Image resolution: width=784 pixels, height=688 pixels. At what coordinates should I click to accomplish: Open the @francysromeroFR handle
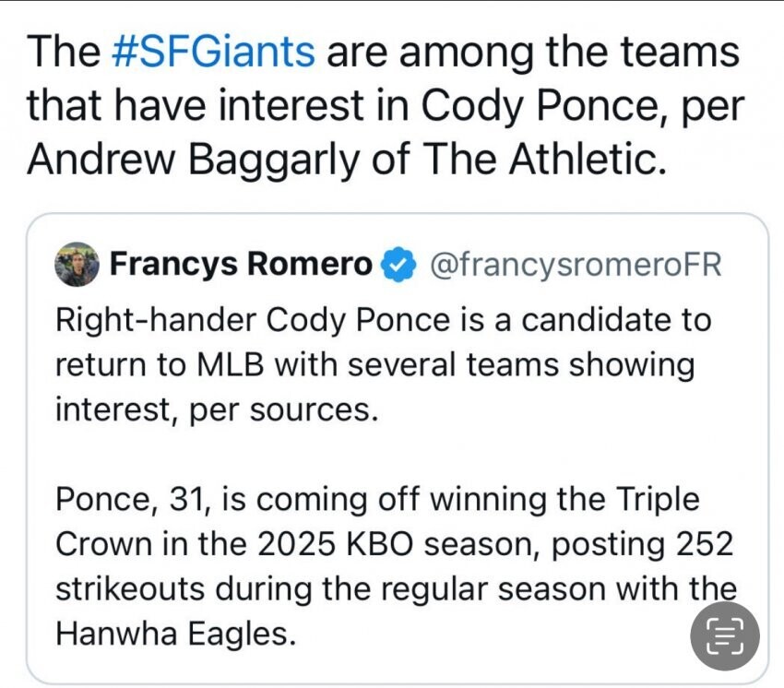point(575,266)
